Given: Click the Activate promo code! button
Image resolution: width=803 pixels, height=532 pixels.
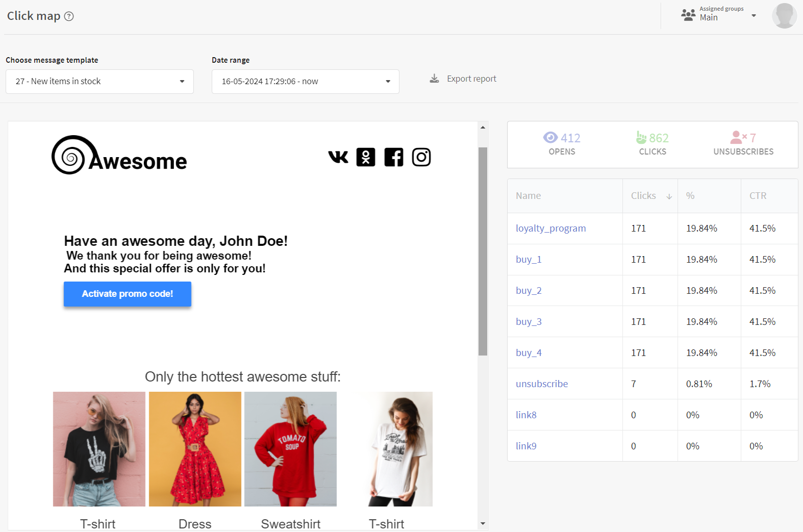Looking at the screenshot, I should (x=128, y=294).
